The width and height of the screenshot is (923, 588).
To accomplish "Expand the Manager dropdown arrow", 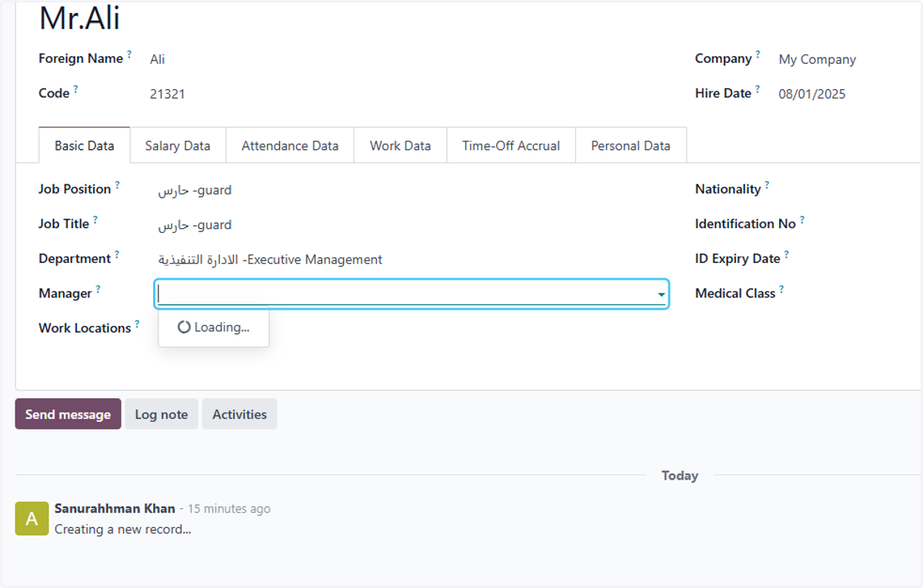I will (x=661, y=294).
